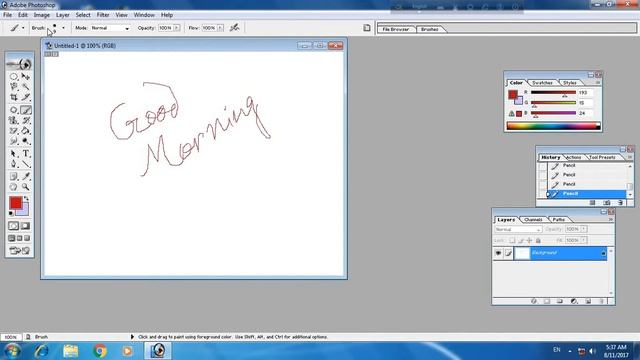
Task: Select the Move tool
Action: point(26,76)
